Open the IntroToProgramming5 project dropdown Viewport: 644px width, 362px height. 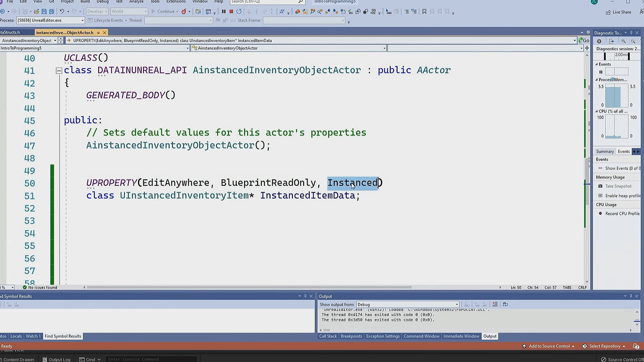(x=94, y=48)
